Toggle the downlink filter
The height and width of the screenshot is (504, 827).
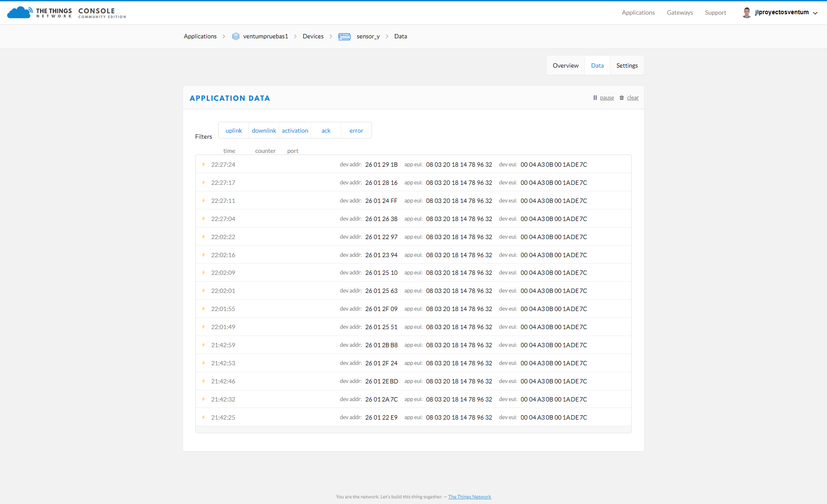click(x=264, y=131)
